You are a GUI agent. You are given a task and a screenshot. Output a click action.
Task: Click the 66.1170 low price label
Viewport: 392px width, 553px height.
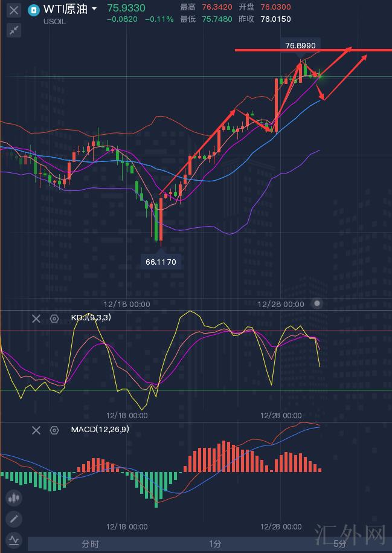161,262
